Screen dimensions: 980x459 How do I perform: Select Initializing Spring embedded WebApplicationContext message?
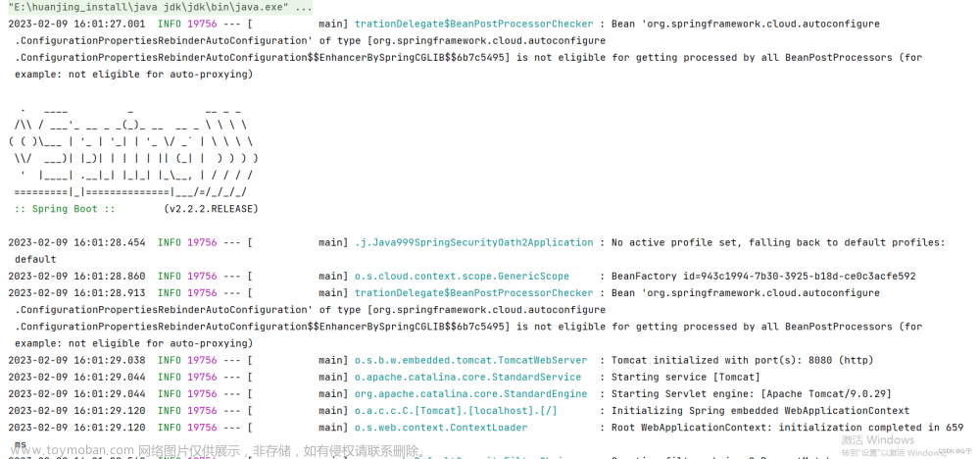point(760,412)
